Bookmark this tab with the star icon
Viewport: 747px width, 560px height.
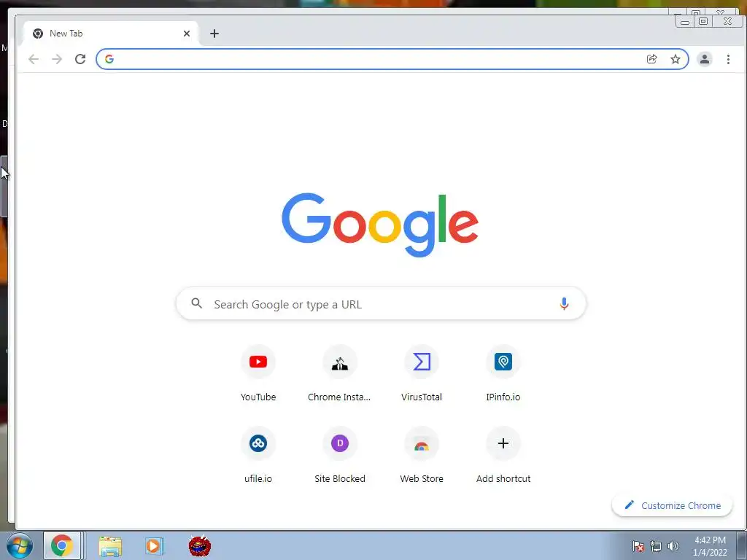(675, 59)
